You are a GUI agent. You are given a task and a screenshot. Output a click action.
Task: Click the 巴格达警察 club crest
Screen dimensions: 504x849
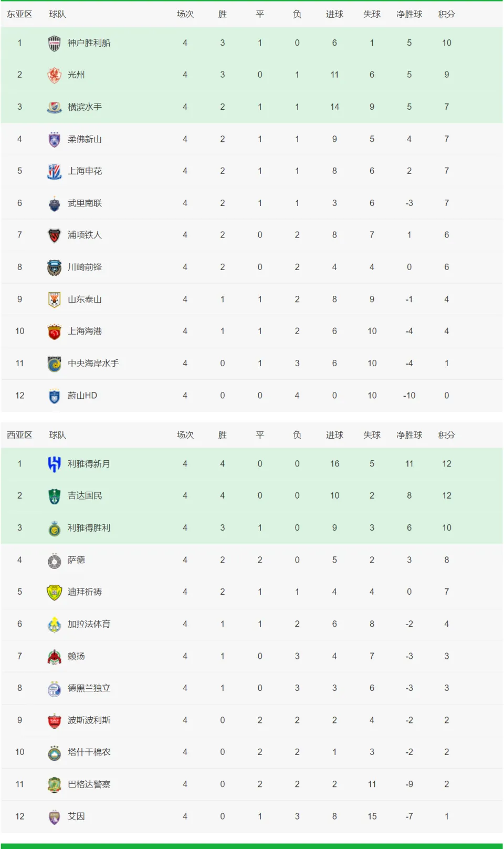tap(54, 784)
